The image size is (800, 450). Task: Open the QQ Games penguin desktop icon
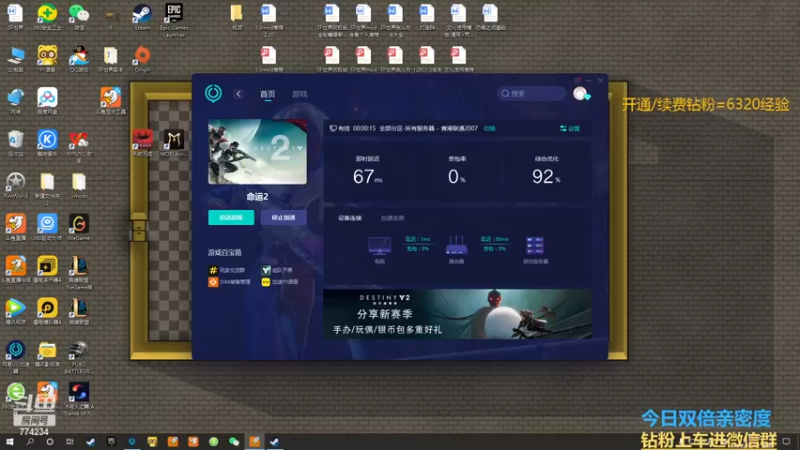(79, 59)
